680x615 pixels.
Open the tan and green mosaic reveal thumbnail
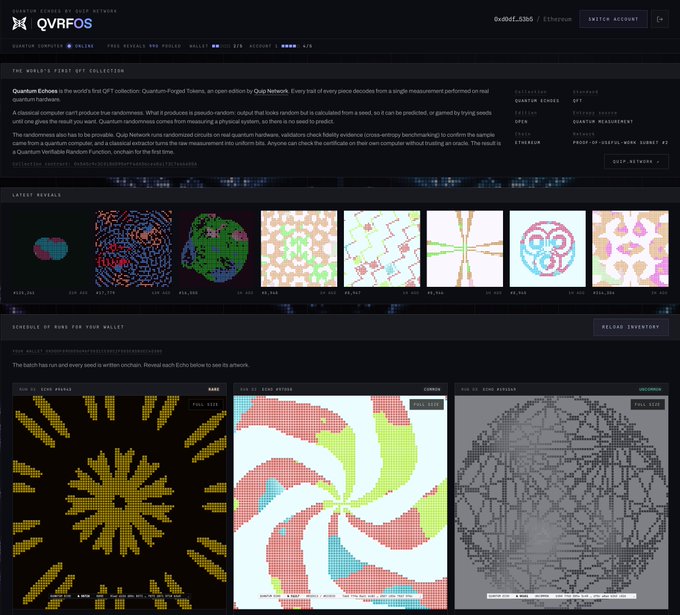[299, 249]
